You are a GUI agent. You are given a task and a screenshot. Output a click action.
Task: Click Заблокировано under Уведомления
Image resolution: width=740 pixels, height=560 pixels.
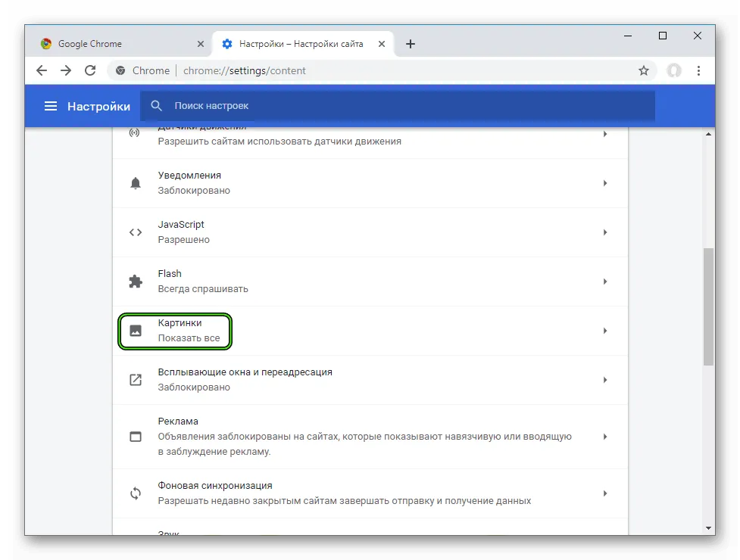tap(194, 191)
